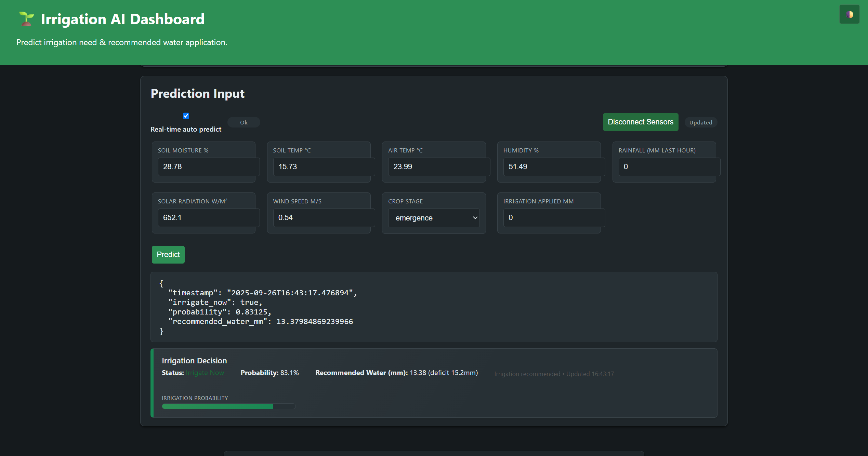The height and width of the screenshot is (456, 868).
Task: Click the Irrigation AI Dashboard title
Action: coord(123,19)
